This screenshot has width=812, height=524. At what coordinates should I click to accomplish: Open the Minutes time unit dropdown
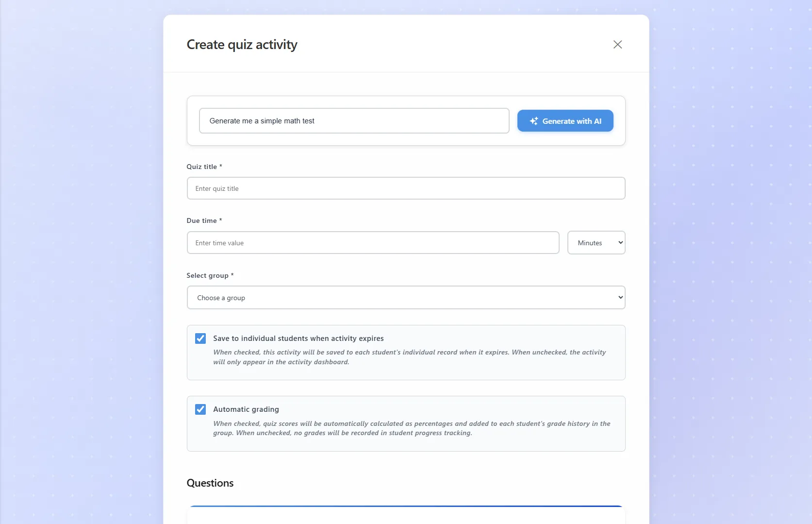tap(596, 243)
